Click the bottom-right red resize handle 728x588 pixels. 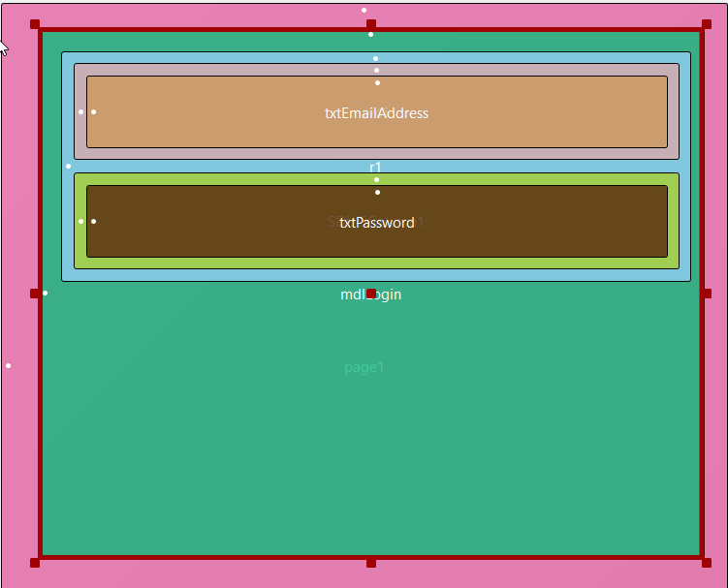coord(707,563)
